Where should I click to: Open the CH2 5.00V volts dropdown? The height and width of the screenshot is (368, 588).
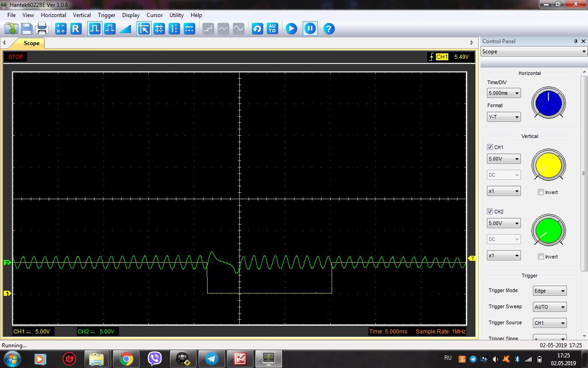(x=504, y=223)
